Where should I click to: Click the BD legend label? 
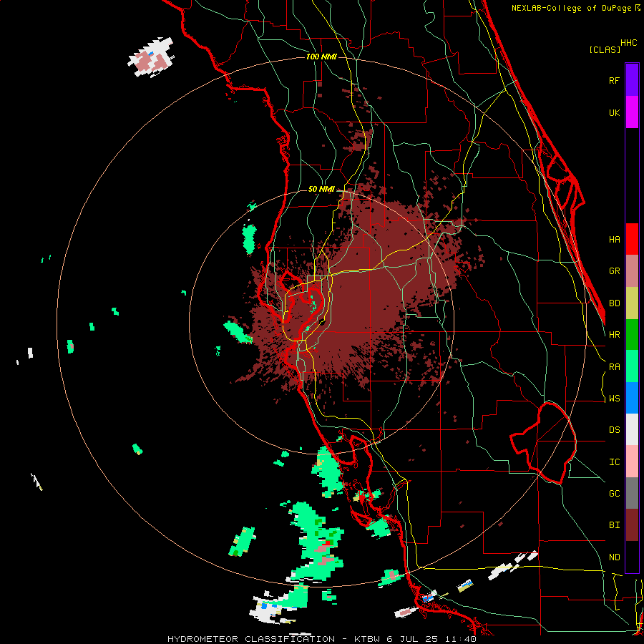click(x=614, y=303)
